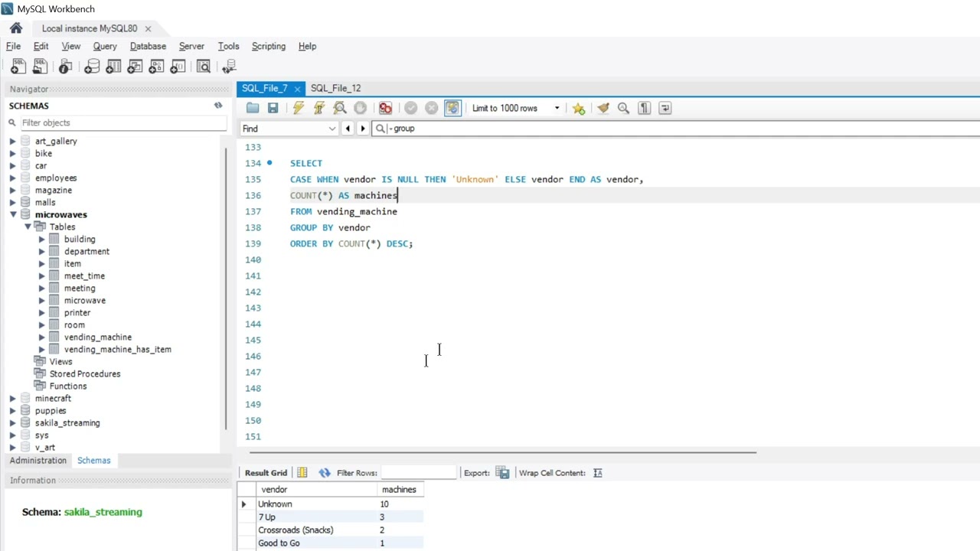This screenshot has width=980, height=551.
Task: Run EXPLAIN plan magnifier-lightning icon
Action: coord(340,108)
